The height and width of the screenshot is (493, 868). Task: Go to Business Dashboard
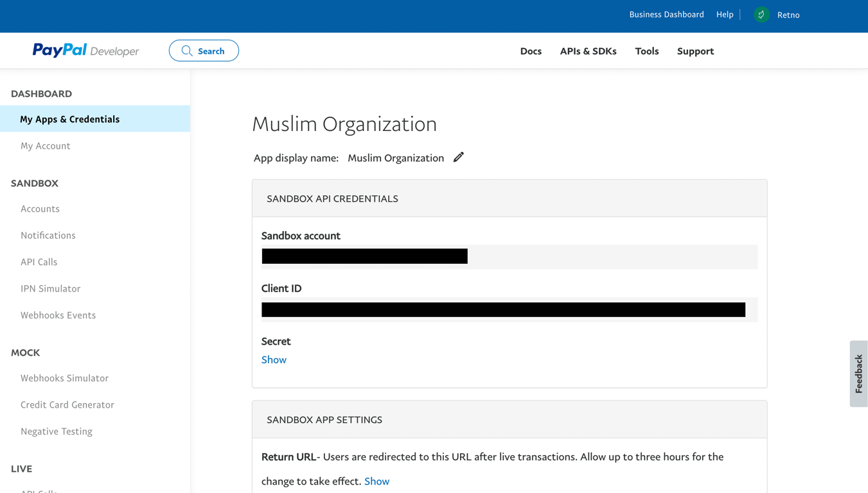tap(666, 14)
